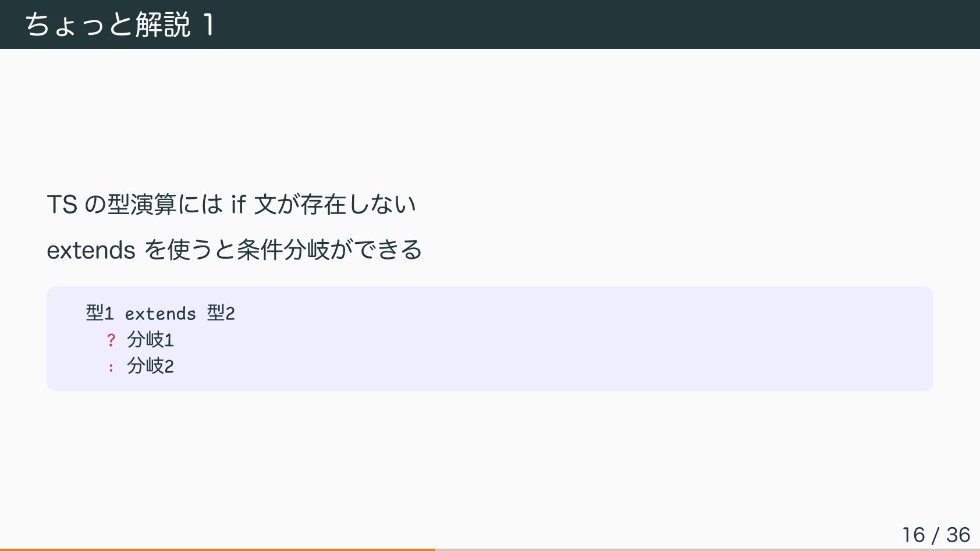This screenshot has height=551, width=980.
Task: Click 型2 in the code block
Action: [x=221, y=313]
